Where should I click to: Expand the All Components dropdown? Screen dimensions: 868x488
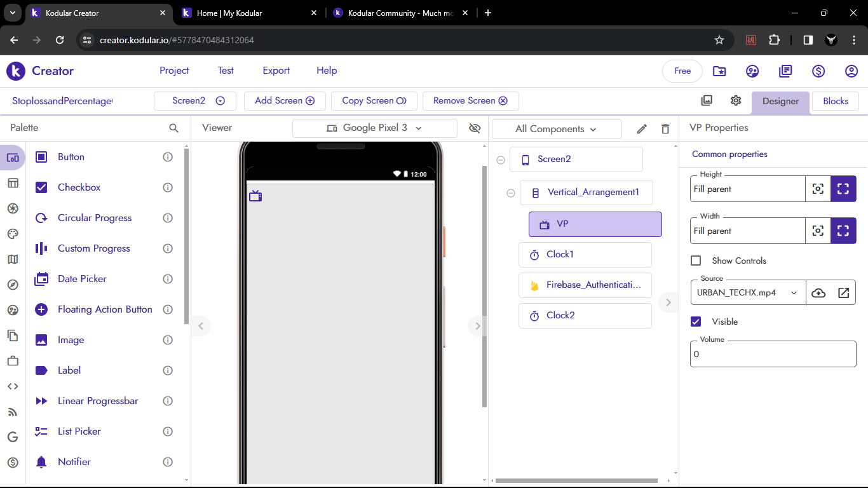[556, 129]
